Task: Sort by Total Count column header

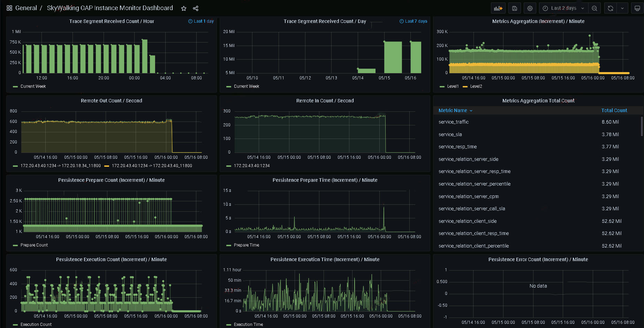Action: pyautogui.click(x=614, y=110)
